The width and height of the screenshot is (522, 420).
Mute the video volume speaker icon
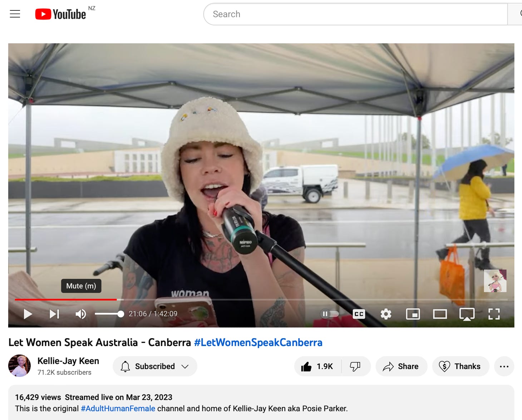coord(81,314)
